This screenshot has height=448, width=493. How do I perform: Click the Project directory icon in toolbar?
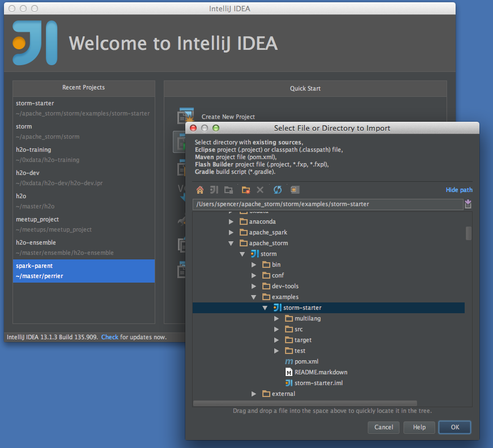point(214,190)
